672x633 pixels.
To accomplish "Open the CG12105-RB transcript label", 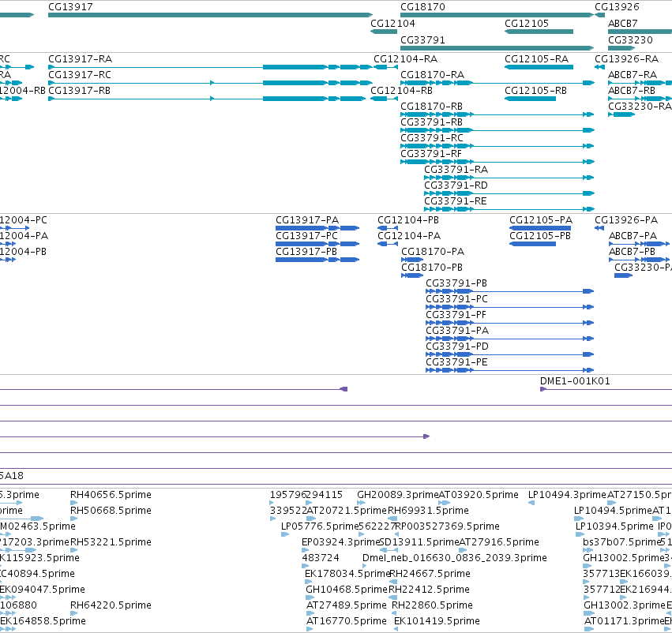I will point(535,91).
